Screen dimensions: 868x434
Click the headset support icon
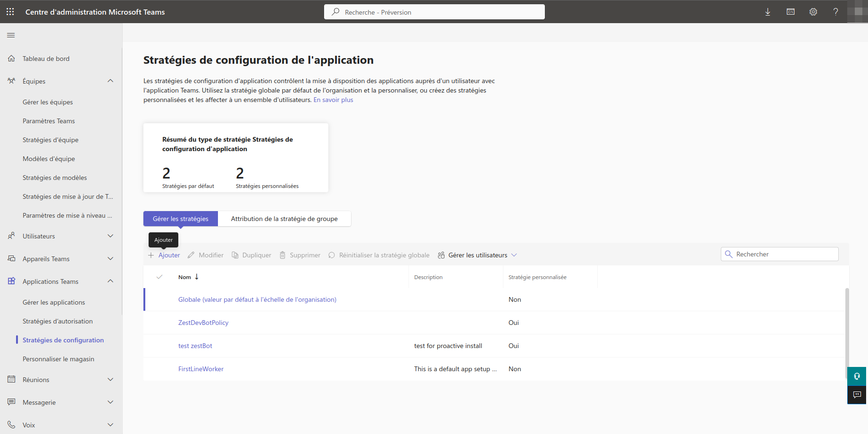click(x=857, y=376)
